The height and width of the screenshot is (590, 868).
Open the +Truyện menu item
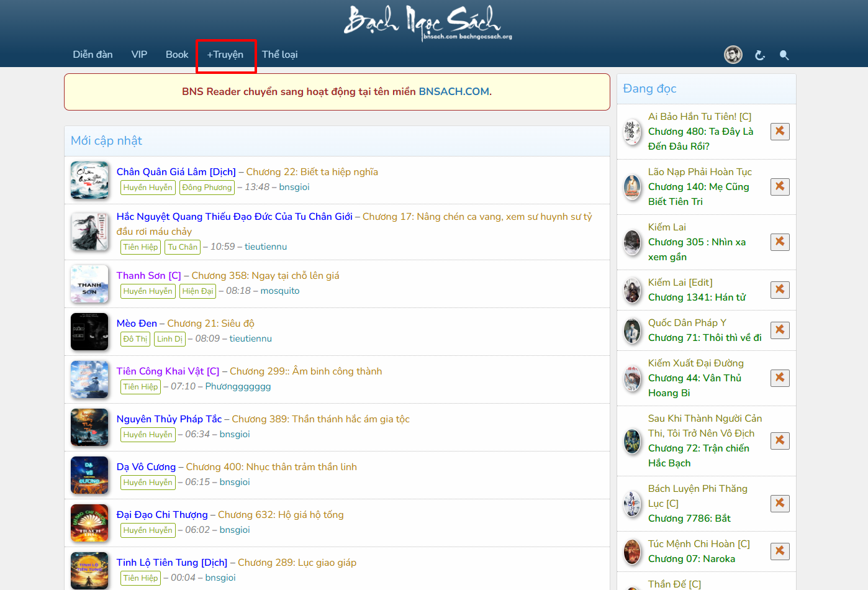pos(225,55)
